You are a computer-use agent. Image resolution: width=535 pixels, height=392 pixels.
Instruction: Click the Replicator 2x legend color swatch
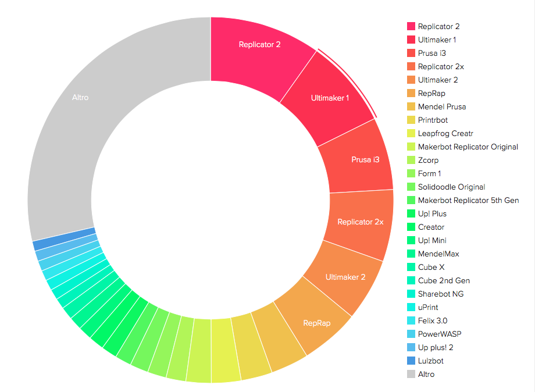tap(411, 66)
